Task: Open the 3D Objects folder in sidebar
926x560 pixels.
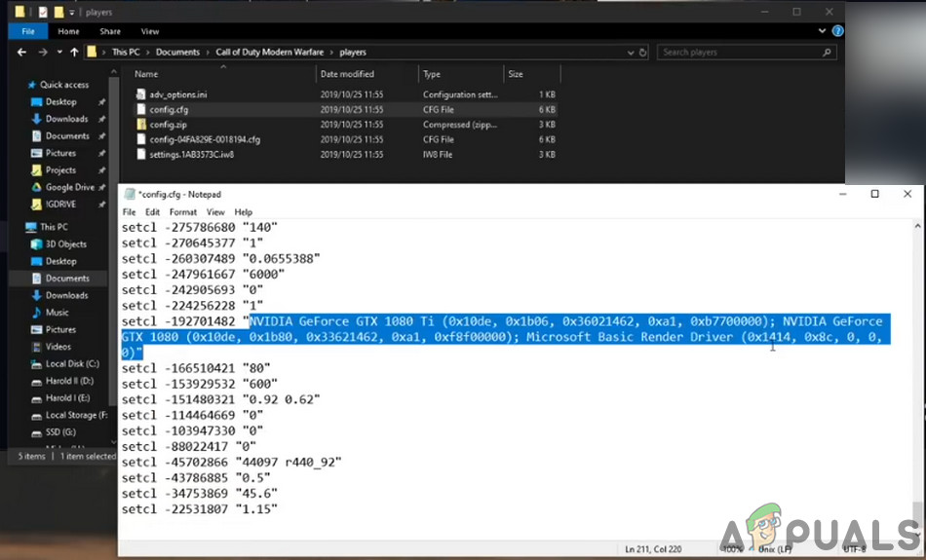Action: tap(65, 244)
